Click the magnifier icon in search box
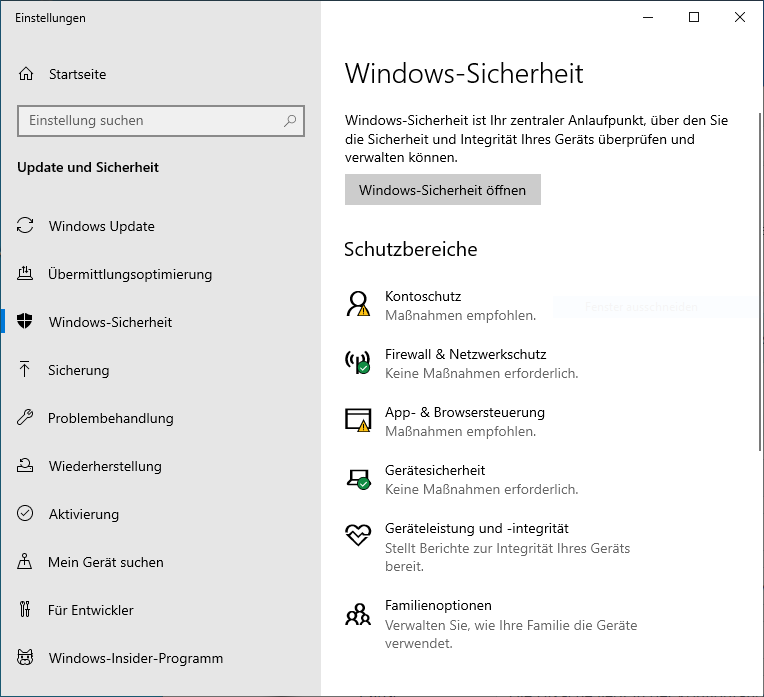 [x=290, y=120]
